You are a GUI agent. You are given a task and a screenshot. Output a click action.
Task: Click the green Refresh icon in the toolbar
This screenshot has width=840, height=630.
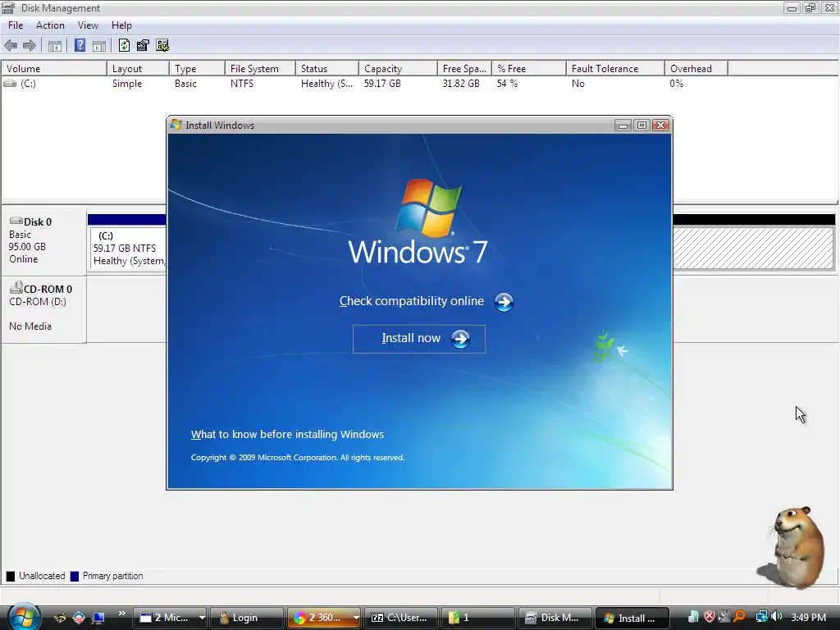125,46
